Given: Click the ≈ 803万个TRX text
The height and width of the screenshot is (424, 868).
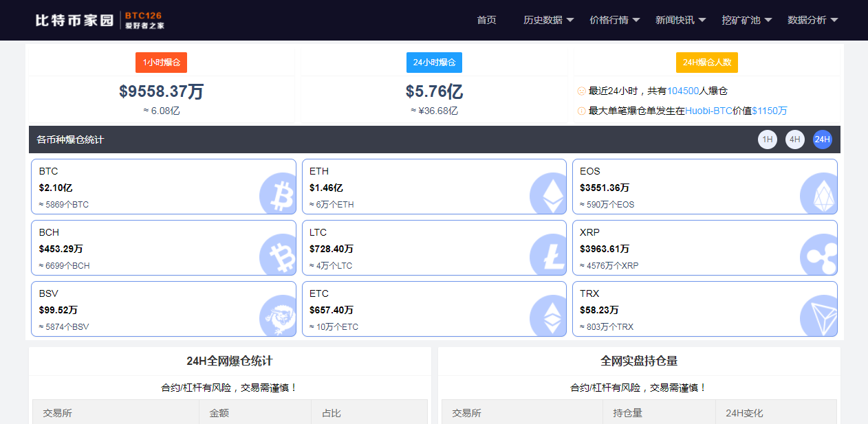Looking at the screenshot, I should [607, 327].
